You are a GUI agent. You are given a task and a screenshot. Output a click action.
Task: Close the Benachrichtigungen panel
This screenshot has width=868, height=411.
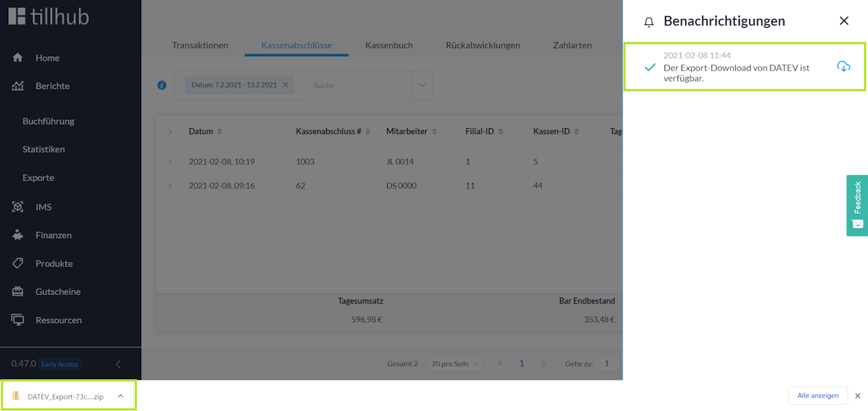844,21
